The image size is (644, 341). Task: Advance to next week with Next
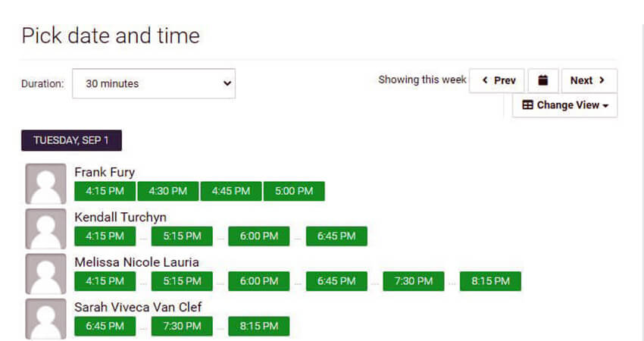[589, 80]
